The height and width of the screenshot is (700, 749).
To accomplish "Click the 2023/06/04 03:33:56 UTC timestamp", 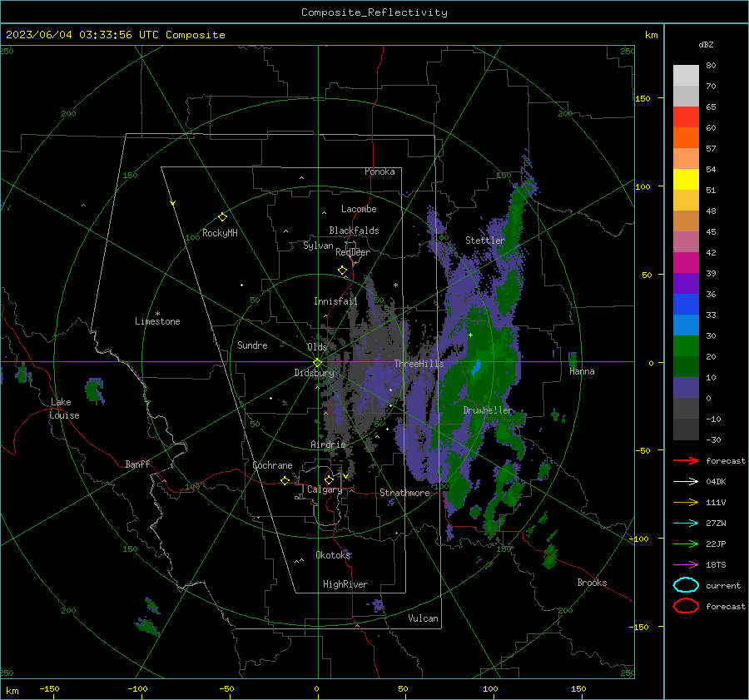I will click(x=115, y=35).
